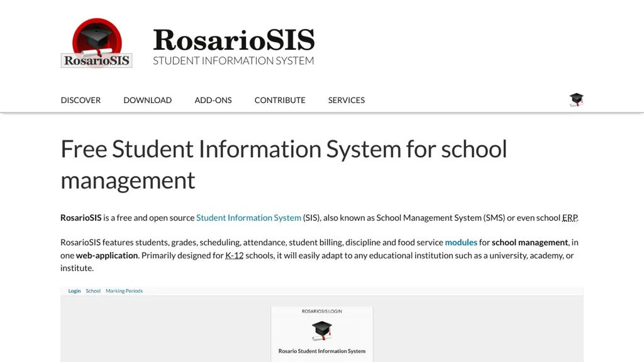The width and height of the screenshot is (644, 362).
Task: Click the School tab in demo screenshot
Action: point(93,291)
